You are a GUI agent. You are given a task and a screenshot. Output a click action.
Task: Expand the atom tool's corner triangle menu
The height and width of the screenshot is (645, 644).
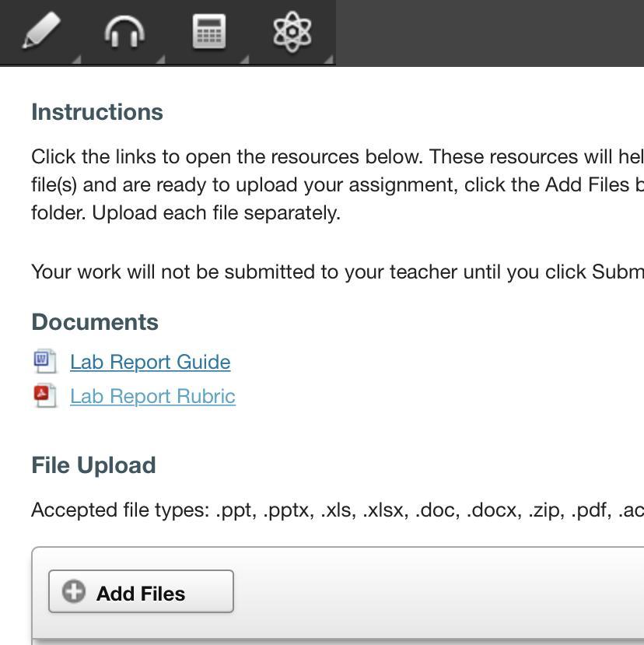pyautogui.click(x=328, y=60)
